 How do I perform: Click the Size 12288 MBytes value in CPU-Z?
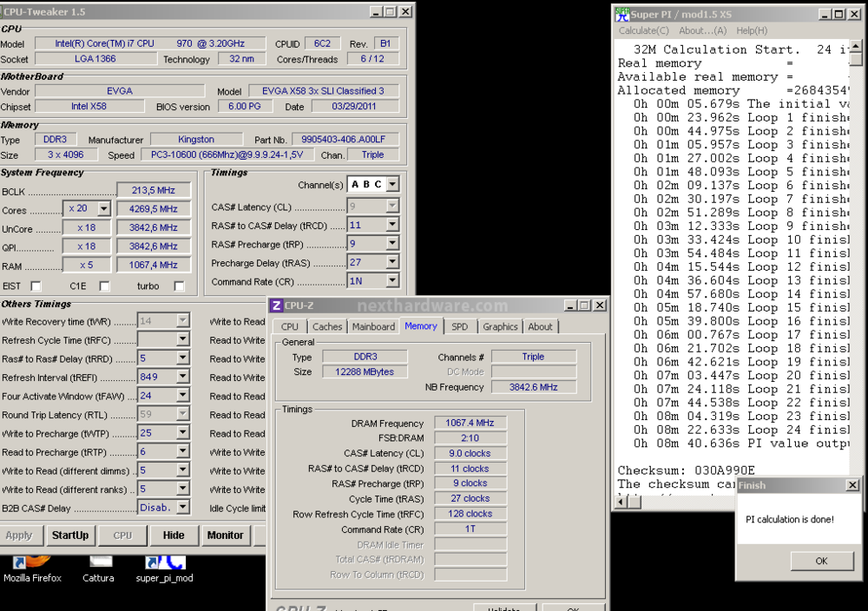(365, 372)
